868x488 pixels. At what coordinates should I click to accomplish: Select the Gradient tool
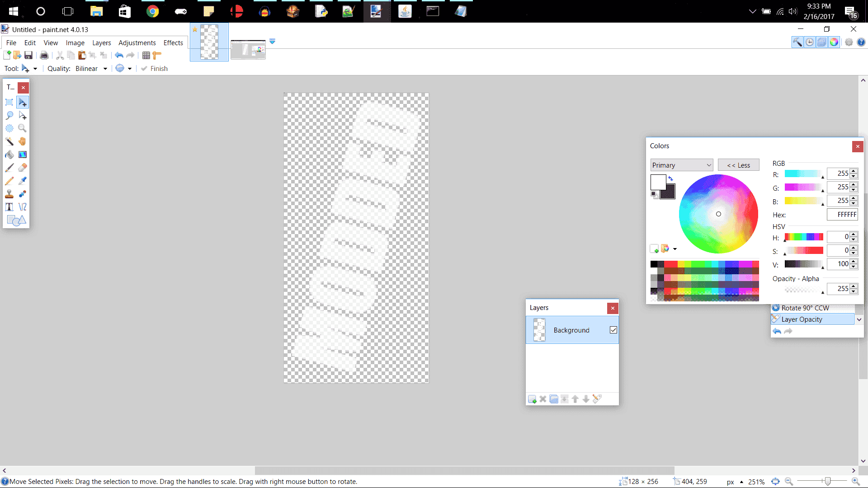click(x=22, y=155)
